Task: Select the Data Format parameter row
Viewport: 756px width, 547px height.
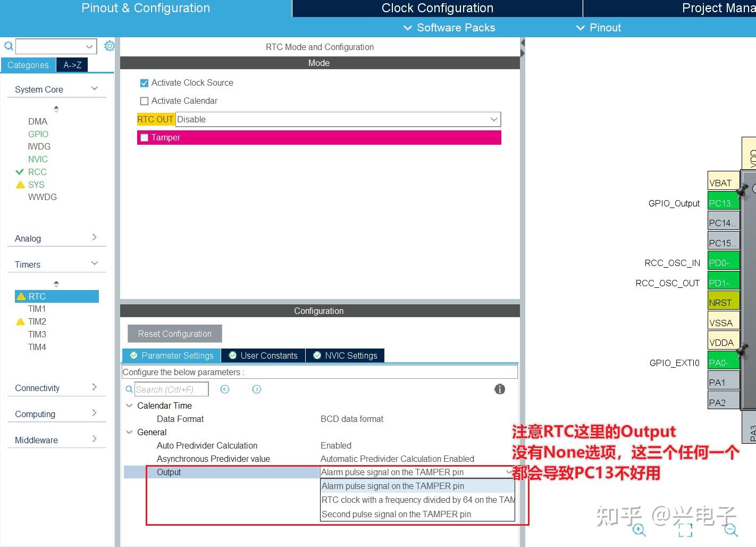Action: [321, 419]
